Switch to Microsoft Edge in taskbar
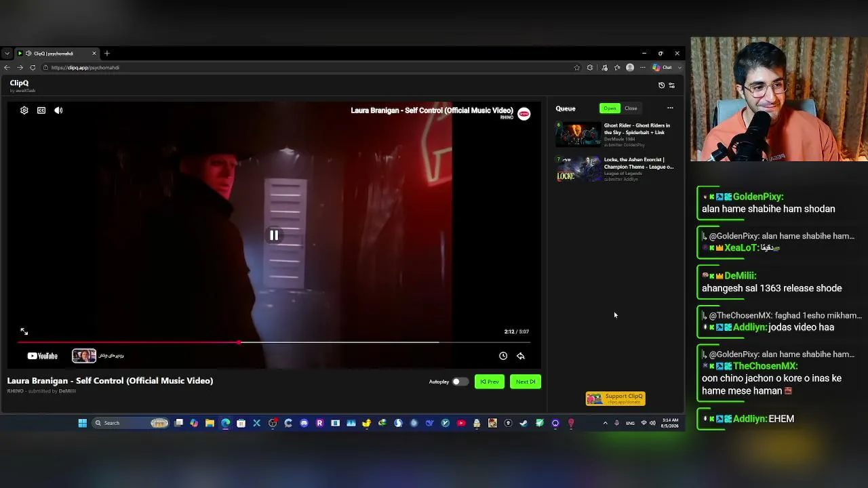The width and height of the screenshot is (868, 488). [225, 423]
